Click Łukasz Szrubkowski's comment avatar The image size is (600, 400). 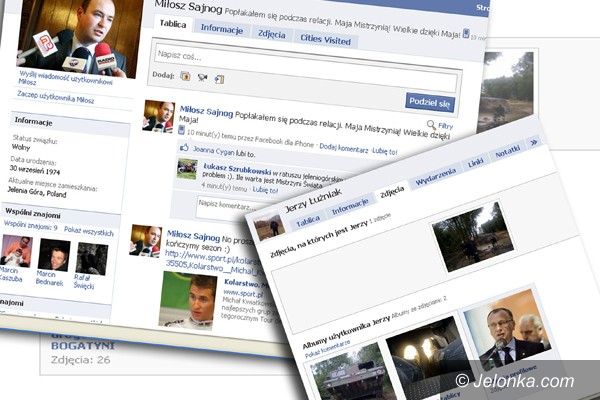click(x=187, y=169)
